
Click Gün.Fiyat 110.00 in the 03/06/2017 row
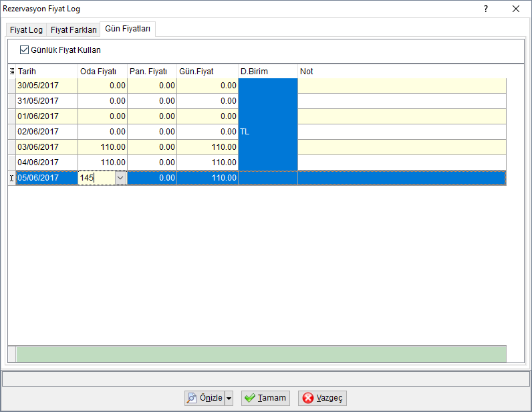(208, 147)
